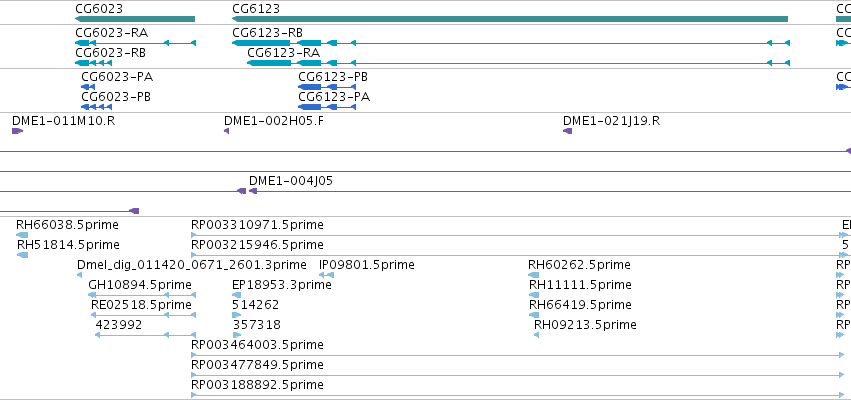Select the IP09801.5prime EST arrows
Screen dimensions: 851x400
(x=326, y=275)
